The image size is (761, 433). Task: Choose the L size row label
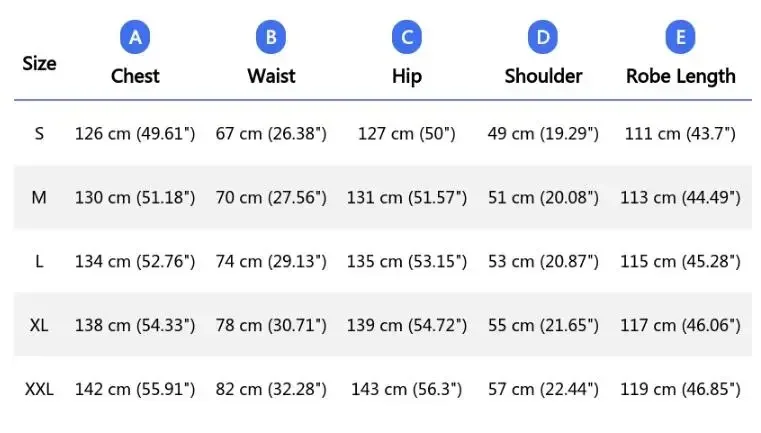(39, 261)
